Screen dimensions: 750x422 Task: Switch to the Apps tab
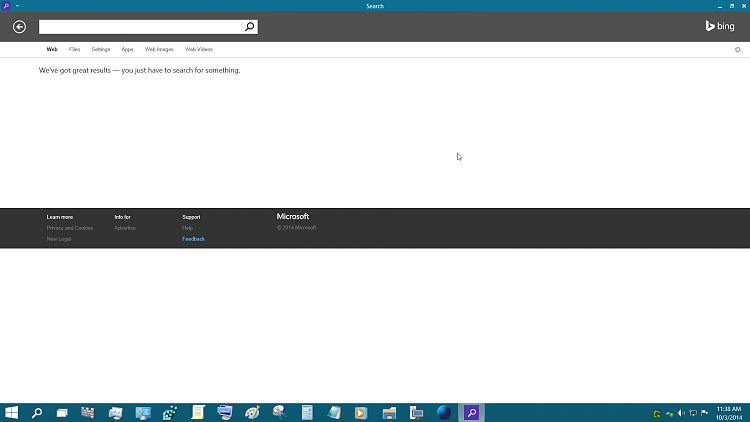pyautogui.click(x=127, y=49)
